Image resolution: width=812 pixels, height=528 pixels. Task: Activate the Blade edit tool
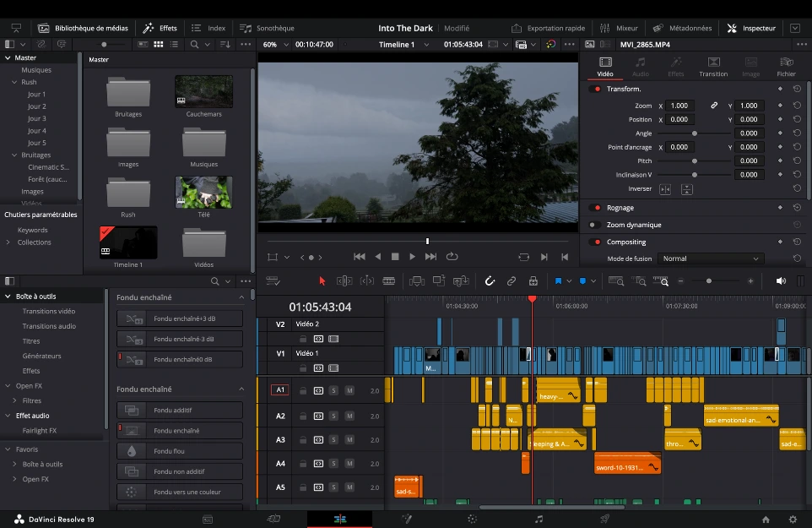(x=391, y=280)
